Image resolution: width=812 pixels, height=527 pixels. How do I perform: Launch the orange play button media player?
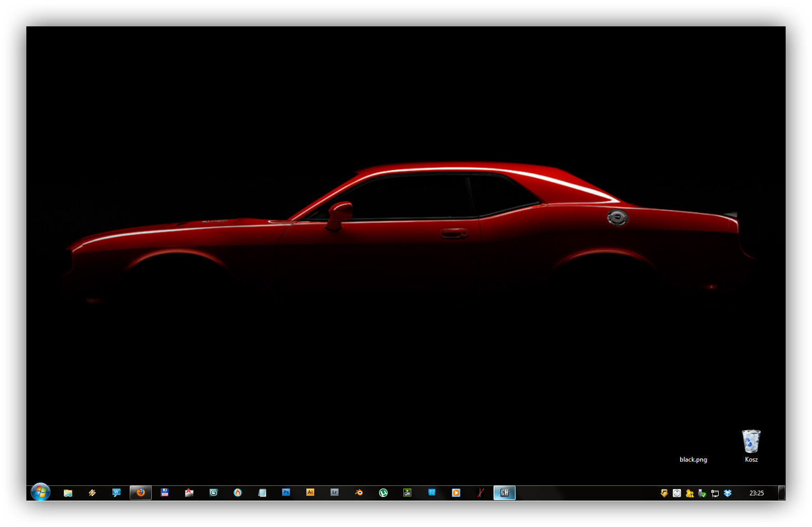click(x=456, y=493)
